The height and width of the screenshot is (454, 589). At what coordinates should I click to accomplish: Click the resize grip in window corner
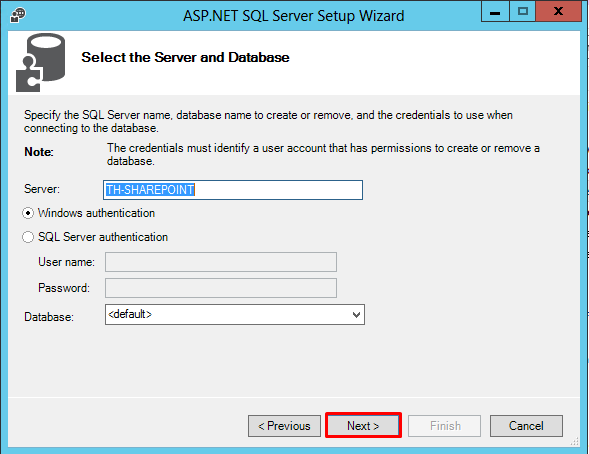pyautogui.click(x=575, y=442)
